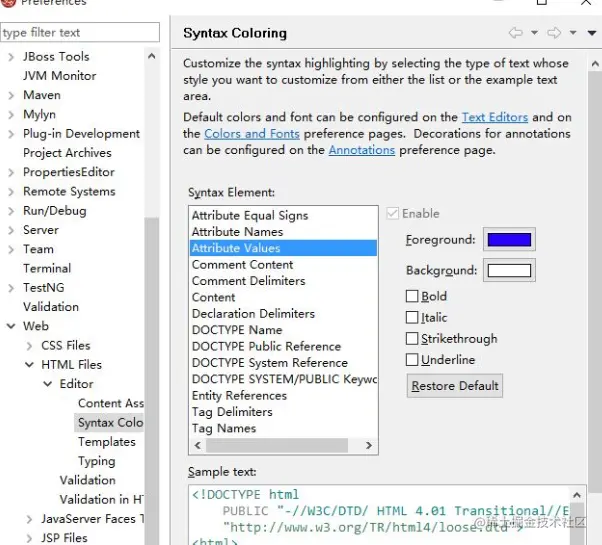Image resolution: width=602 pixels, height=545 pixels.
Task: Click DOCTYPE html in sample text
Action: (x=246, y=494)
